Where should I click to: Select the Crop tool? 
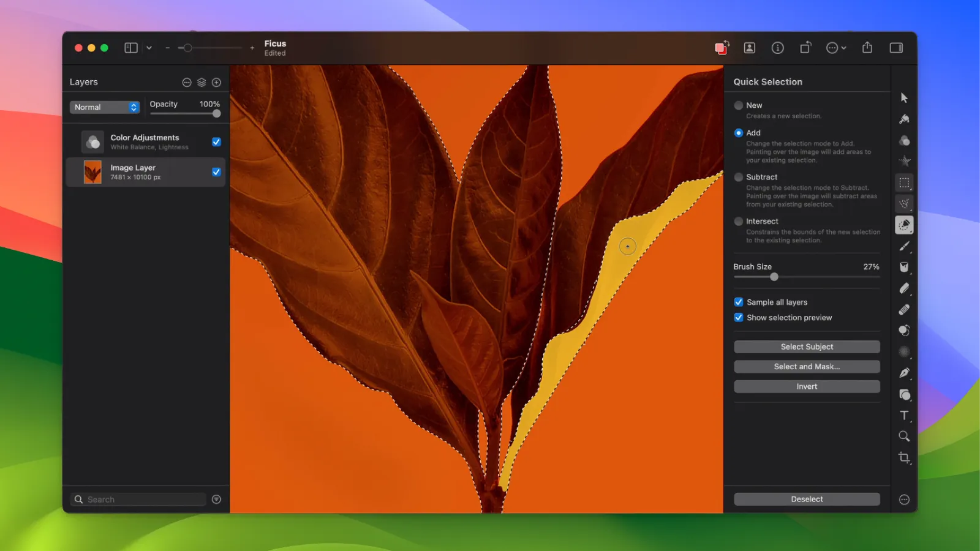905,457
